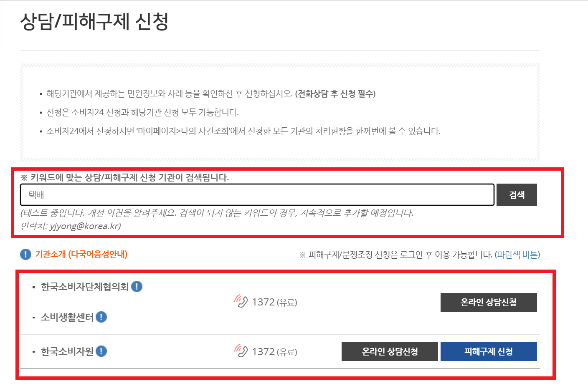The image size is (588, 386).
Task: Click the blue 피해구제 신청 button
Action: click(x=488, y=351)
